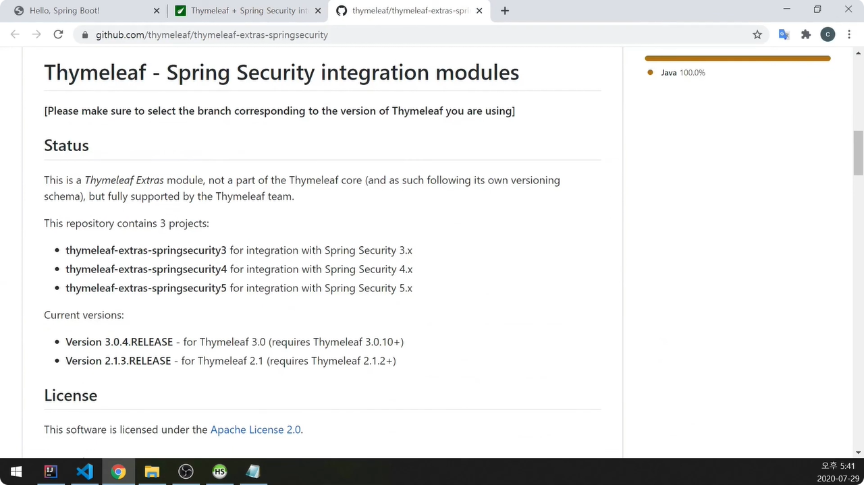The width and height of the screenshot is (868, 491).
Task: Reload the GitHub page
Action: click(x=59, y=34)
